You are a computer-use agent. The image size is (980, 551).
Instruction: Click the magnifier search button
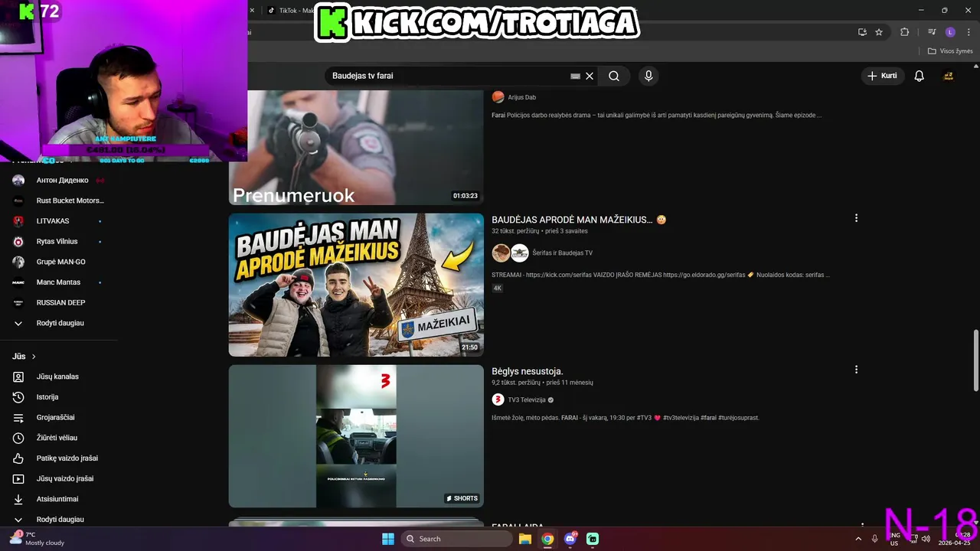click(614, 76)
